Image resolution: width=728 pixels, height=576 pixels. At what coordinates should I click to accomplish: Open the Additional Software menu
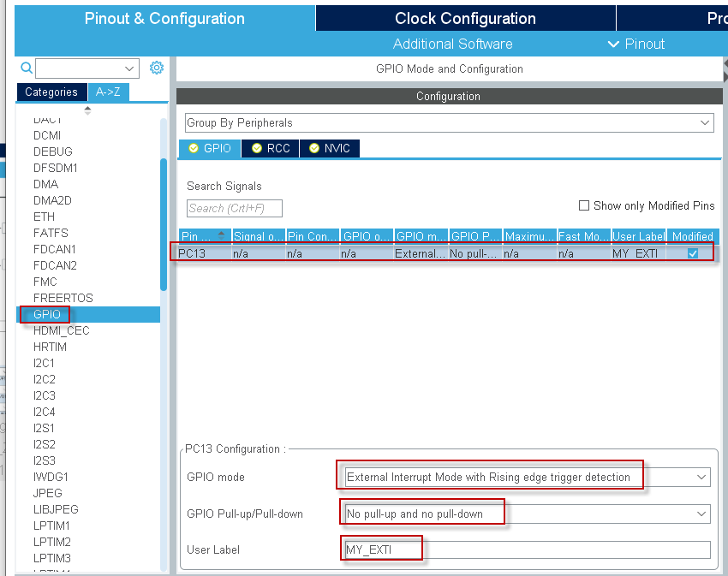tap(453, 45)
